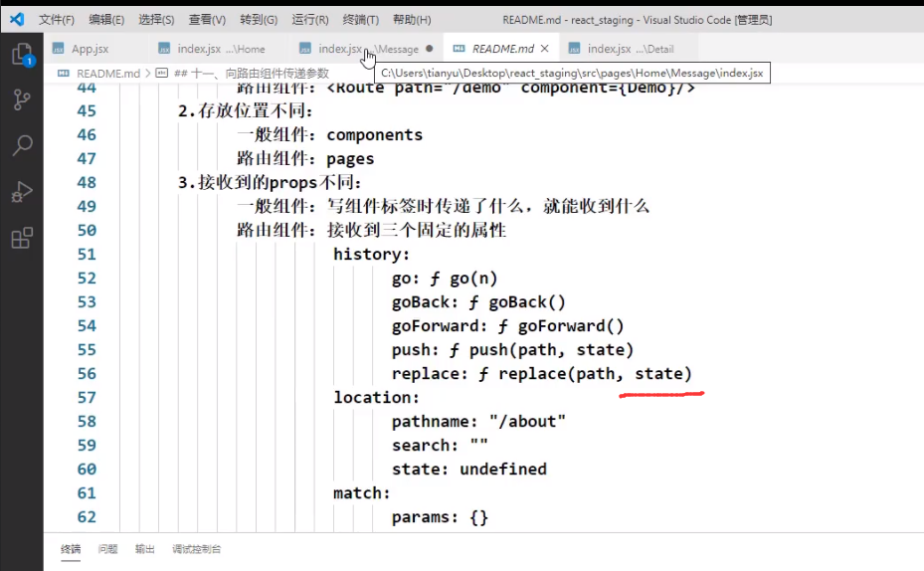This screenshot has width=924, height=571.
Task: Click 'search: ""' on line 59
Action: (x=440, y=446)
